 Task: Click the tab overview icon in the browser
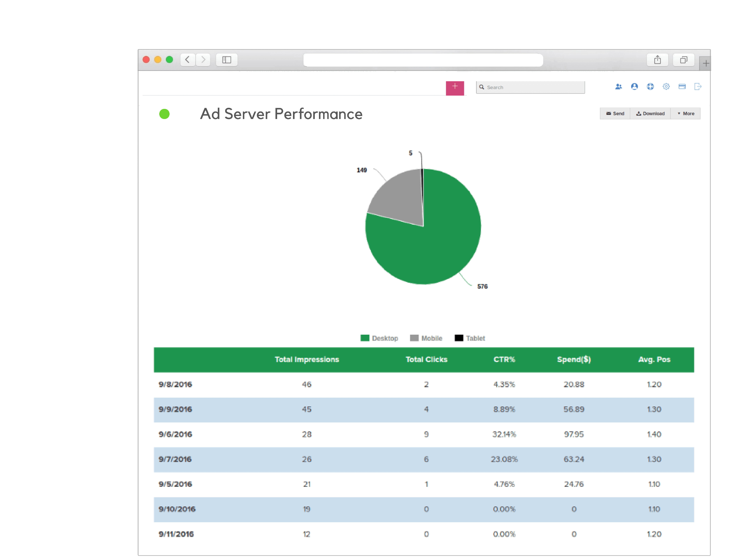point(684,60)
